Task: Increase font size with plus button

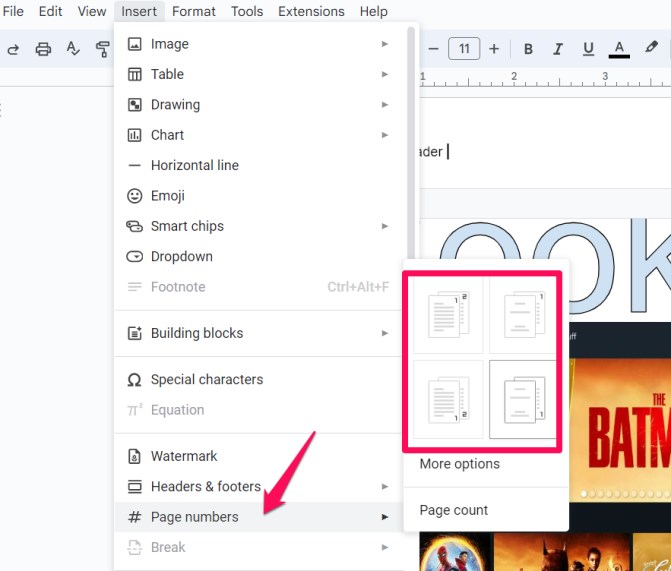Action: 494,49
